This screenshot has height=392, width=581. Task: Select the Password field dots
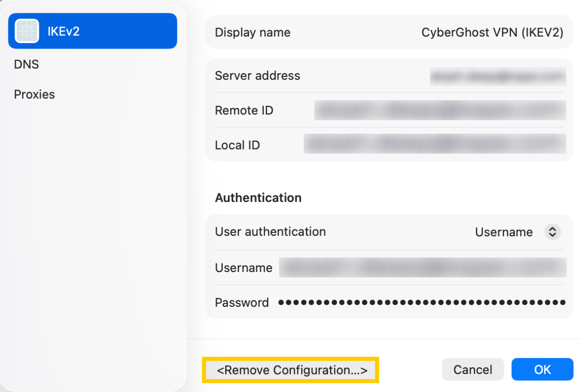pos(422,303)
